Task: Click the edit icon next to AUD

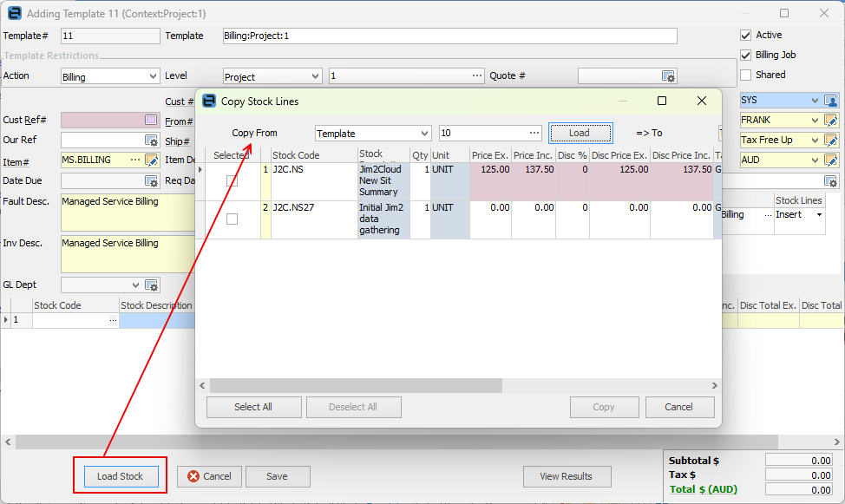Action: [830, 160]
